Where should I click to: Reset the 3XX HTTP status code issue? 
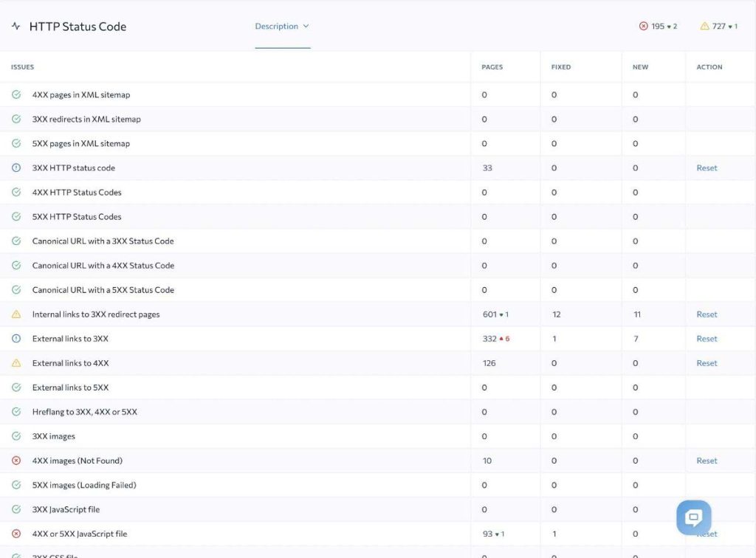(707, 168)
